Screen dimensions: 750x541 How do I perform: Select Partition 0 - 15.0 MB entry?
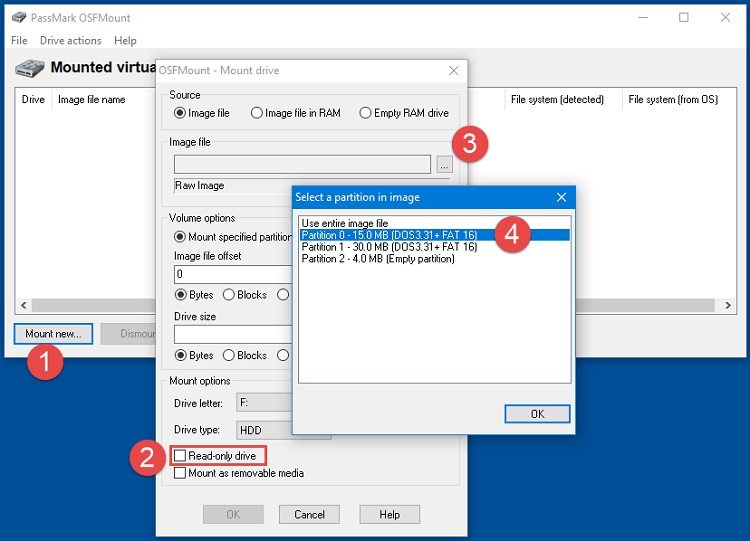click(x=435, y=235)
